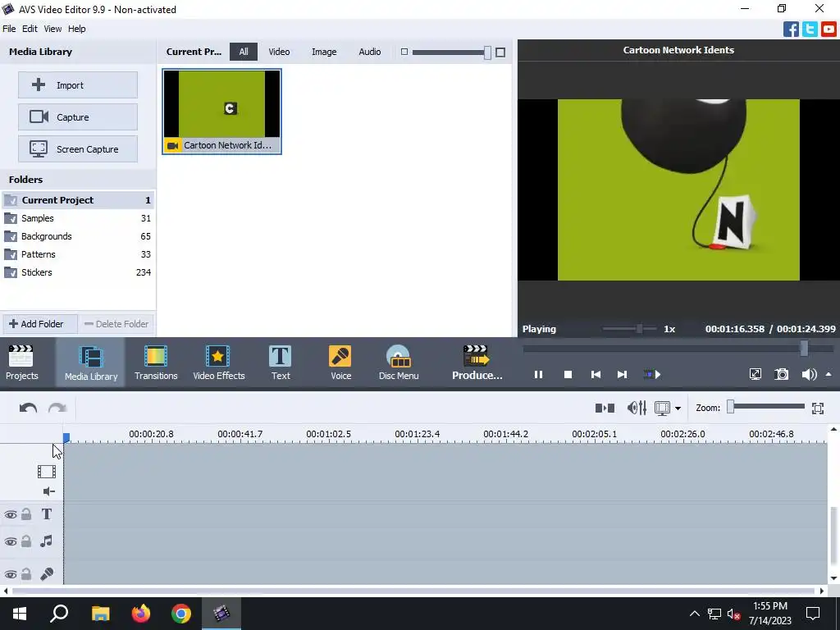
Task: Pause the preview playback
Action: click(x=538, y=374)
